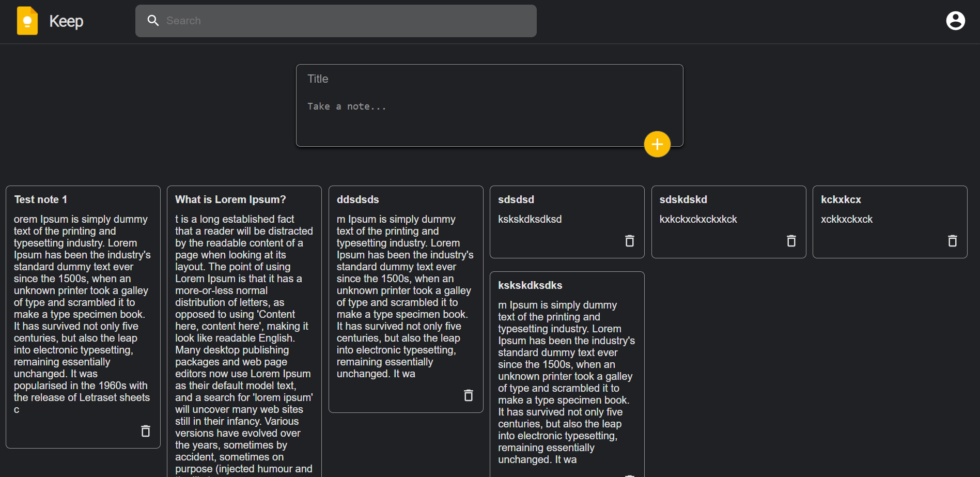Delete the kckxkcx note via trash icon
This screenshot has height=477, width=980.
tap(952, 241)
